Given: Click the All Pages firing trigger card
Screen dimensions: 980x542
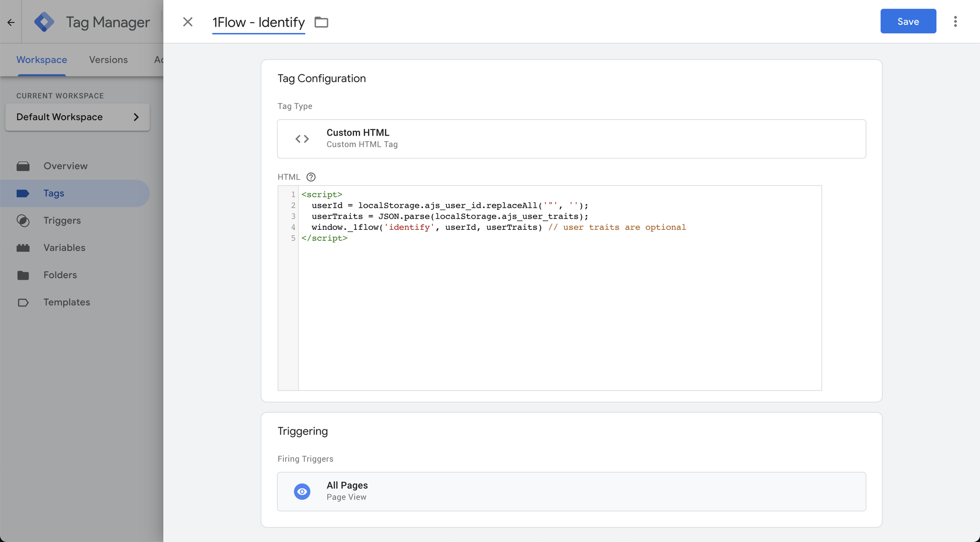Looking at the screenshot, I should [x=571, y=492].
